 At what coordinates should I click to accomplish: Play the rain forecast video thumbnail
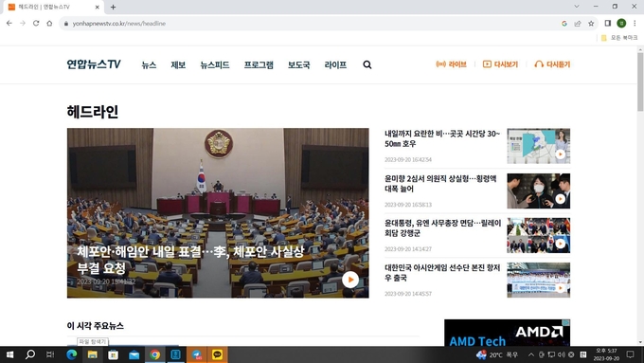(x=539, y=146)
